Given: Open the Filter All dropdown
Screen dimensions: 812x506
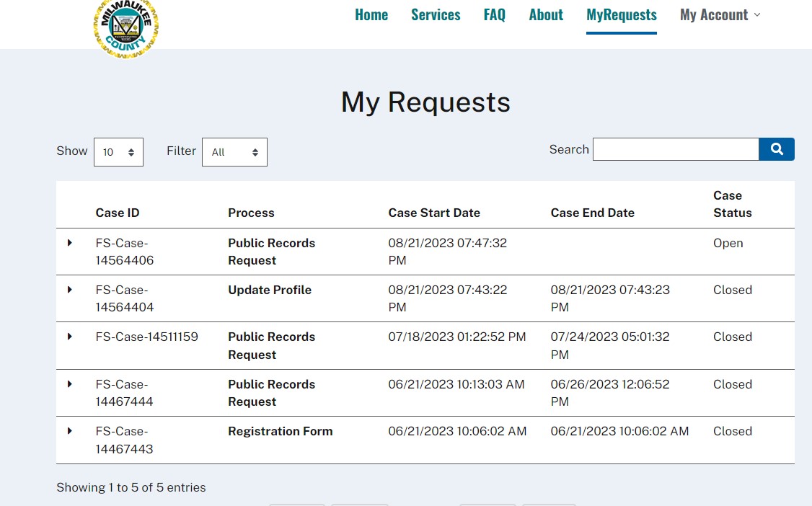Looking at the screenshot, I should [234, 152].
